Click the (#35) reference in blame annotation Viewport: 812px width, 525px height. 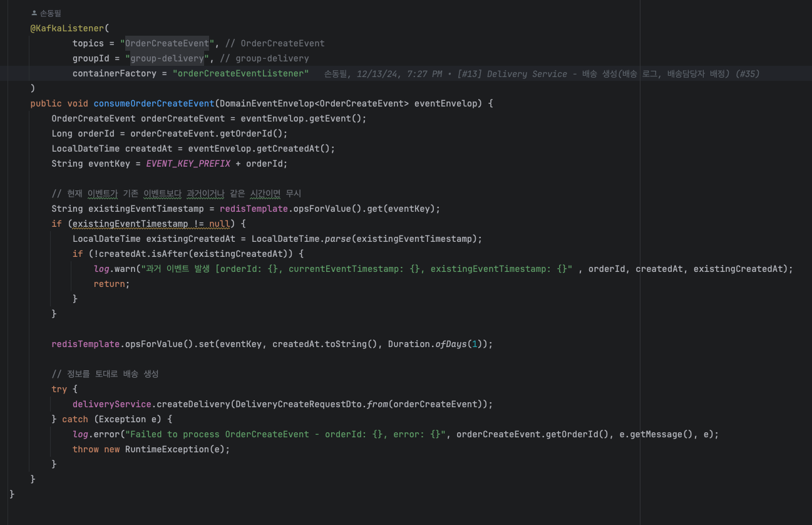point(746,74)
